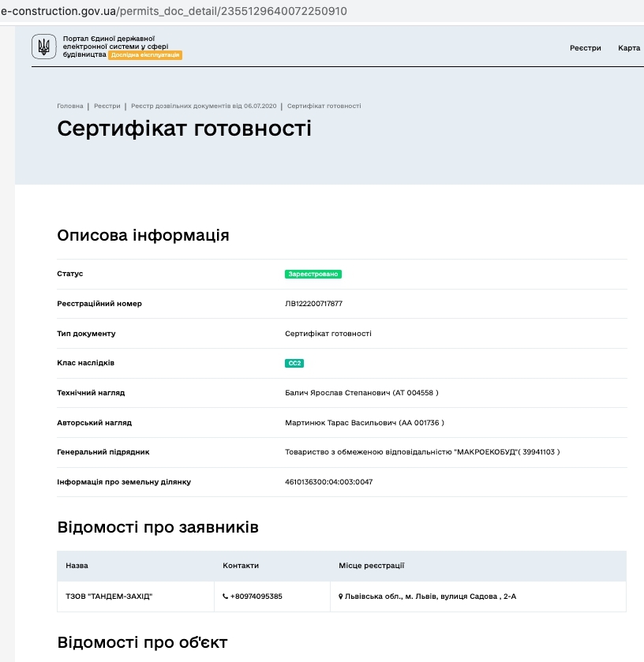Click the Ukrainian trident emblem logo
This screenshot has width=644, height=662.
(44, 47)
